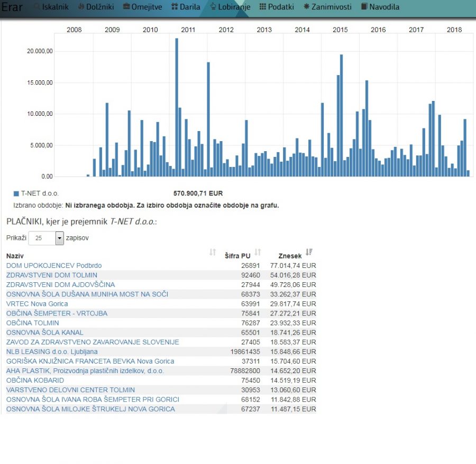Select the 77.014,74 EUR amount cell

[x=293, y=266]
